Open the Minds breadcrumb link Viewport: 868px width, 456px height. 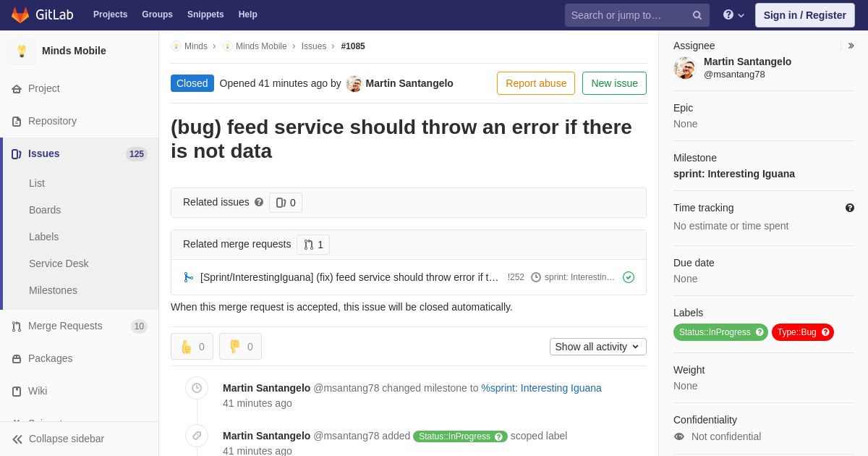[x=196, y=46]
